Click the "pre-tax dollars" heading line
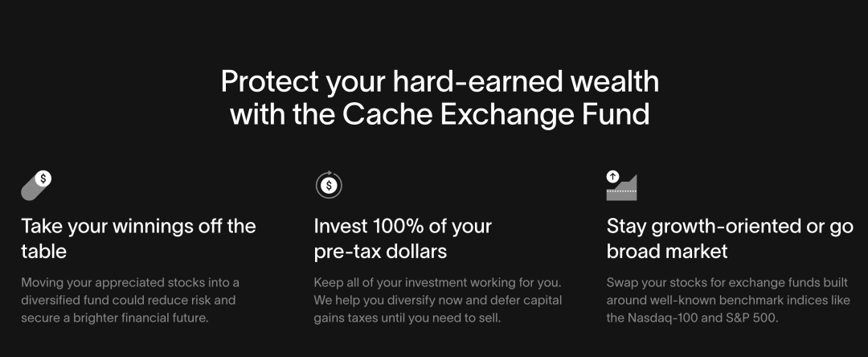Image resolution: width=868 pixels, height=357 pixels. coord(380,251)
